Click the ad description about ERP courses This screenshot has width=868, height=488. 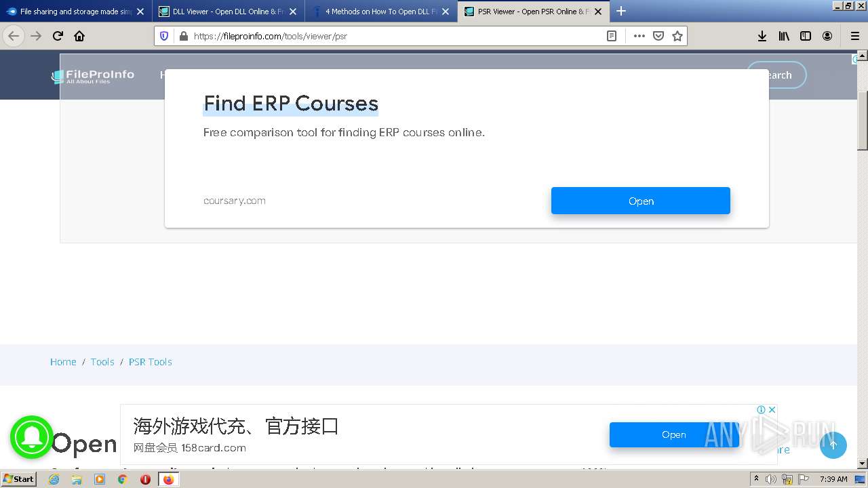click(344, 133)
